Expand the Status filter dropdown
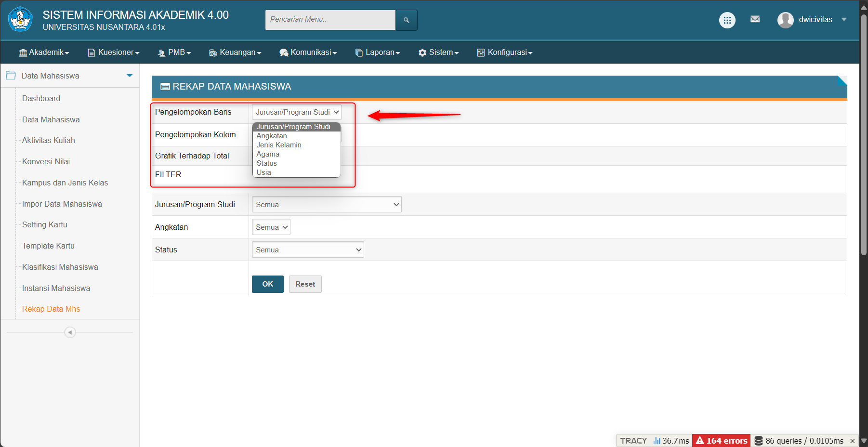The width and height of the screenshot is (868, 447). tap(307, 250)
